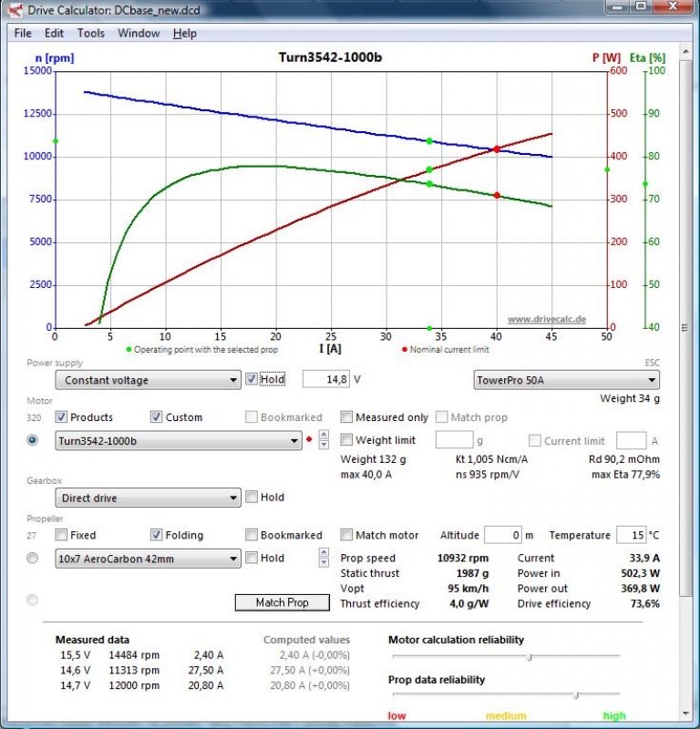Uncheck the Folding propeller checkbox
Image resolution: width=700 pixels, height=729 pixels.
(x=157, y=535)
